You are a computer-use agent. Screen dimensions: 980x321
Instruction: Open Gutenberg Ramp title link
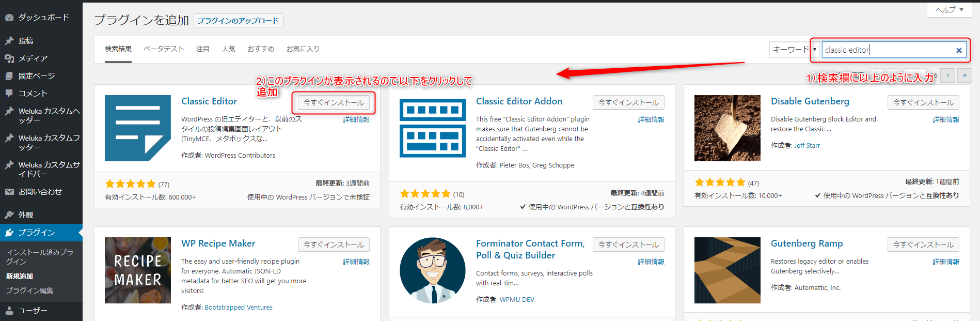[807, 243]
